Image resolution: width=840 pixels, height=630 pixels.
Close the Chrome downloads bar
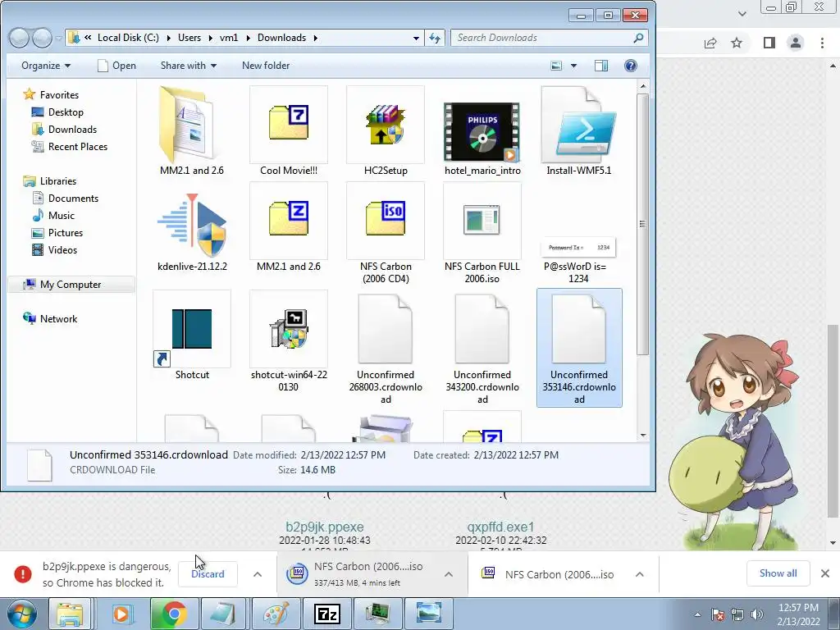coord(825,573)
